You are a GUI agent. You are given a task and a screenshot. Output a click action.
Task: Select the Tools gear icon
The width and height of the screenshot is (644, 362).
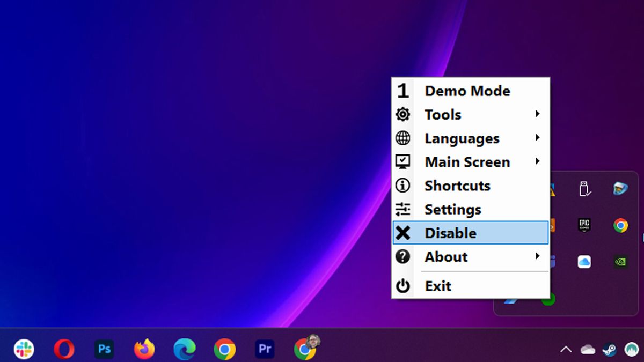point(402,114)
